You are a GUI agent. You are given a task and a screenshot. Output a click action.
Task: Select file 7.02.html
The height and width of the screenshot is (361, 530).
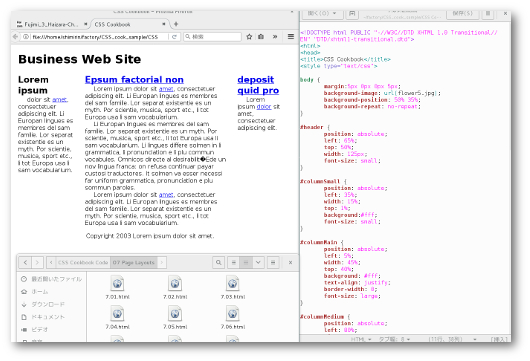pyautogui.click(x=175, y=287)
